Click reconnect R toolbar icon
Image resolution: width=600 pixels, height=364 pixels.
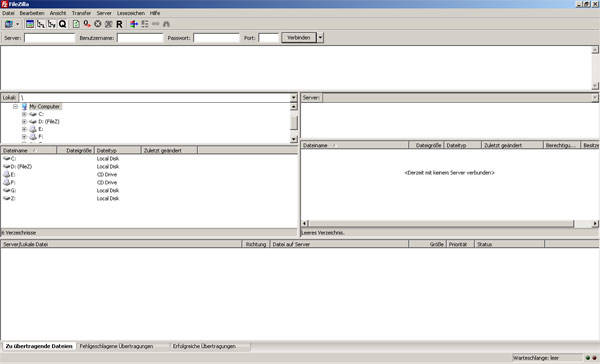[119, 24]
